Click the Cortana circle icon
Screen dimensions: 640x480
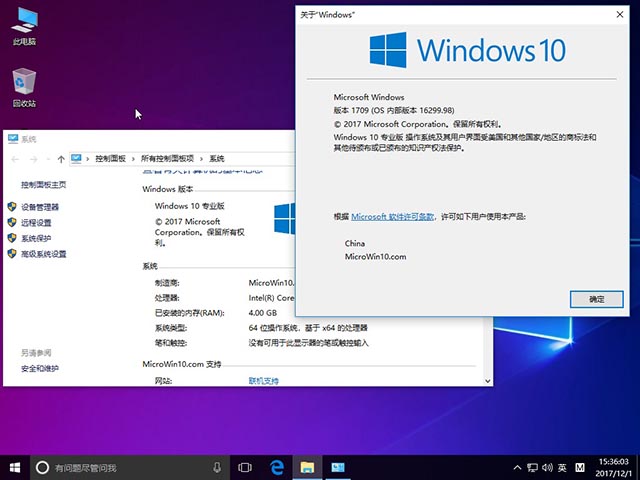tap(42, 467)
